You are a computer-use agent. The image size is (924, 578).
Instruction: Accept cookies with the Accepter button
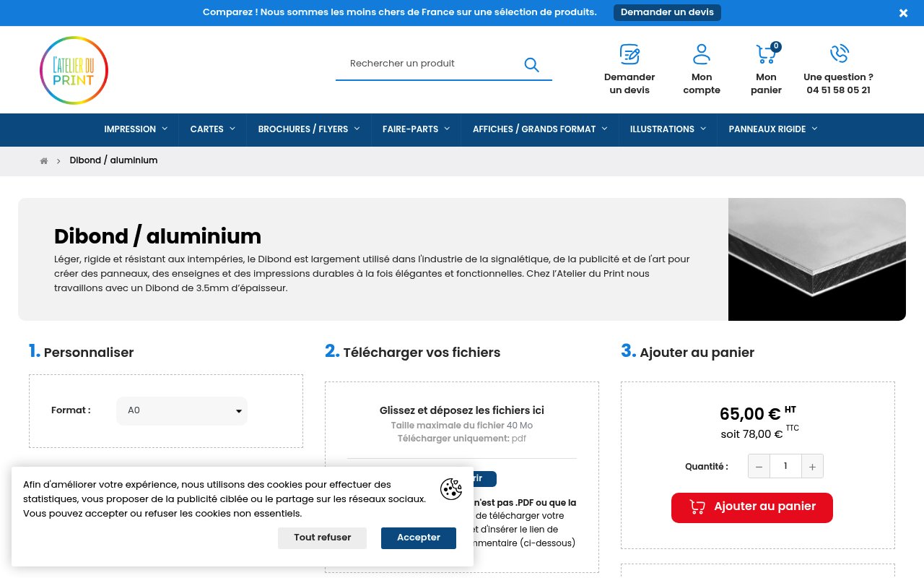[418, 538]
